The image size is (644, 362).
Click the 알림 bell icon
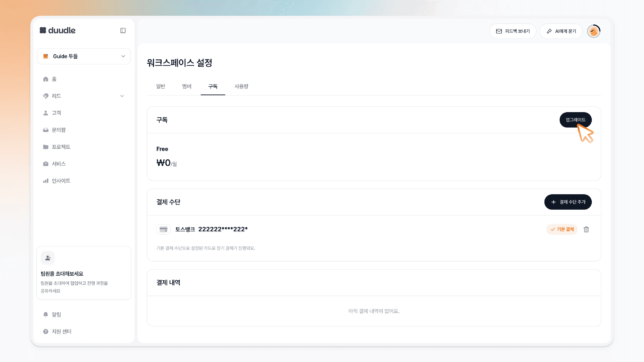pos(45,315)
